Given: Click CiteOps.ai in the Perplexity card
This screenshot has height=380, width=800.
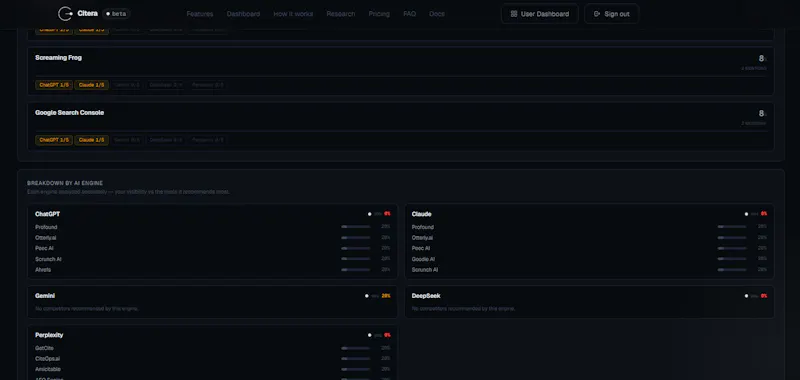Looking at the screenshot, I should pyautogui.click(x=48, y=359).
